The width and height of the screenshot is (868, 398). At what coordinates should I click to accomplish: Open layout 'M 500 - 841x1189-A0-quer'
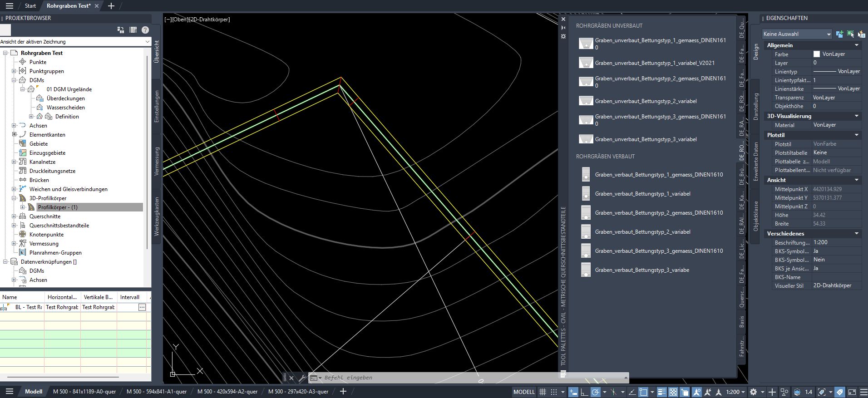pyautogui.click(x=84, y=392)
